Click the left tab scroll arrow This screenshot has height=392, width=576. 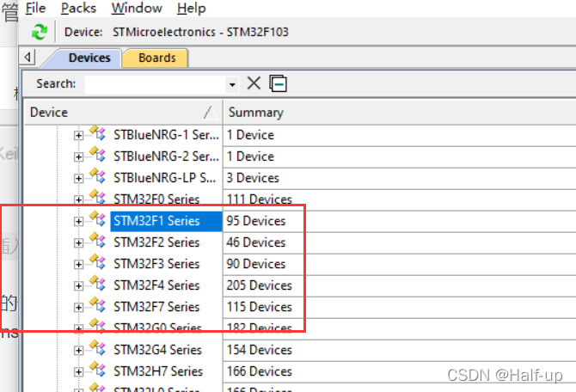click(28, 58)
